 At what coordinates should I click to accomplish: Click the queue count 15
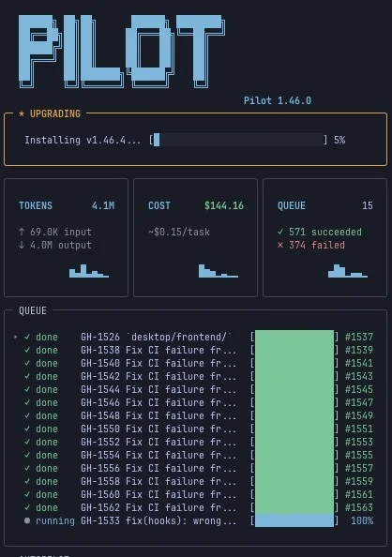pos(368,205)
